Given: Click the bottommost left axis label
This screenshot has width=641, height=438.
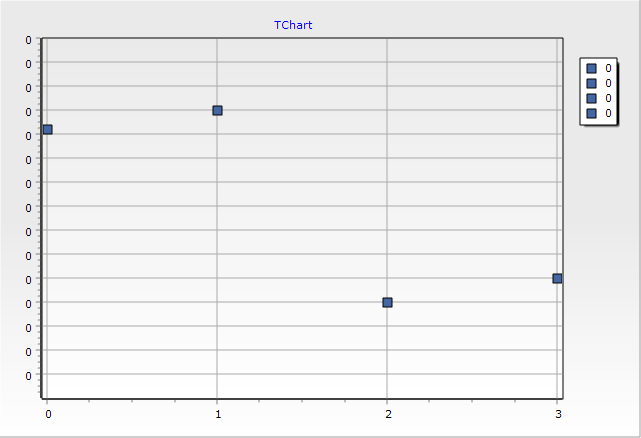Looking at the screenshot, I should tap(29, 375).
